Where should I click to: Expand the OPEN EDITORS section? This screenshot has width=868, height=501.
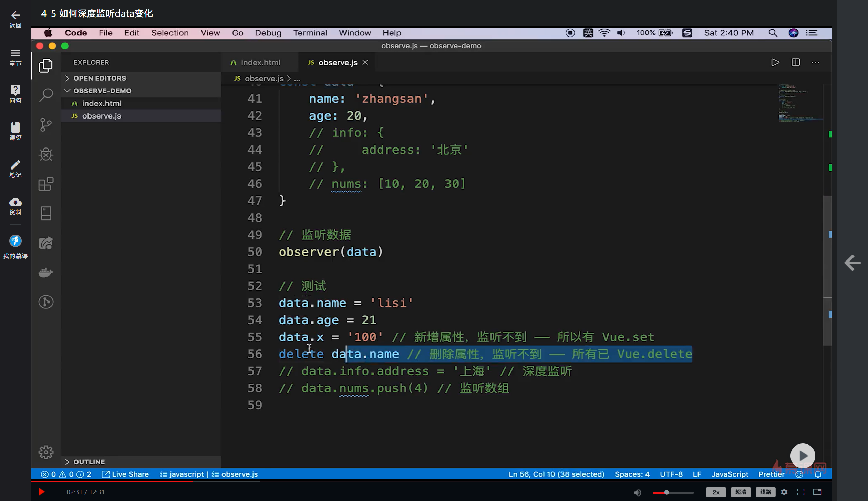[100, 78]
